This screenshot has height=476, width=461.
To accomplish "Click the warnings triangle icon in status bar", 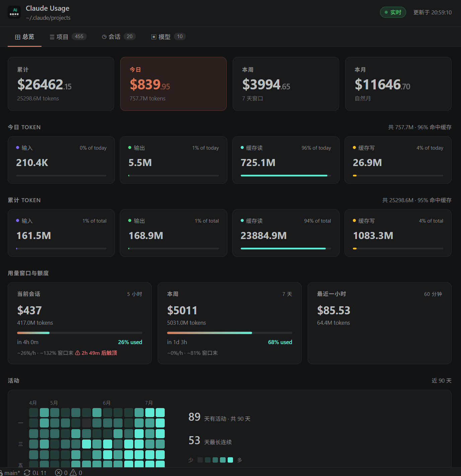I will 73,473.
